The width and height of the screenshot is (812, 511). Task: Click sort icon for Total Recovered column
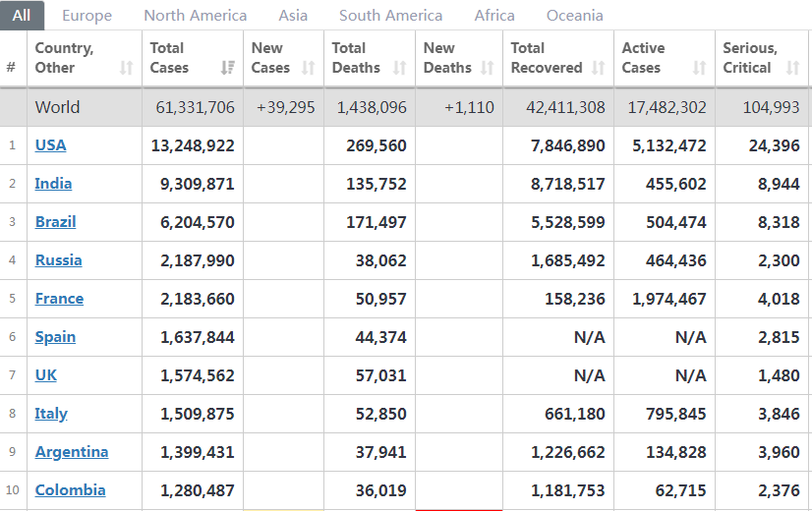click(599, 68)
